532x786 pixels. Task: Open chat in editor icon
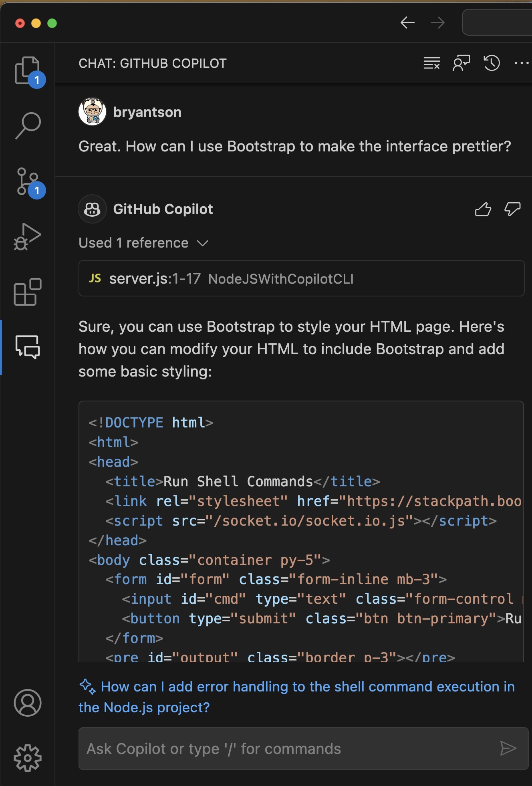[x=461, y=63]
